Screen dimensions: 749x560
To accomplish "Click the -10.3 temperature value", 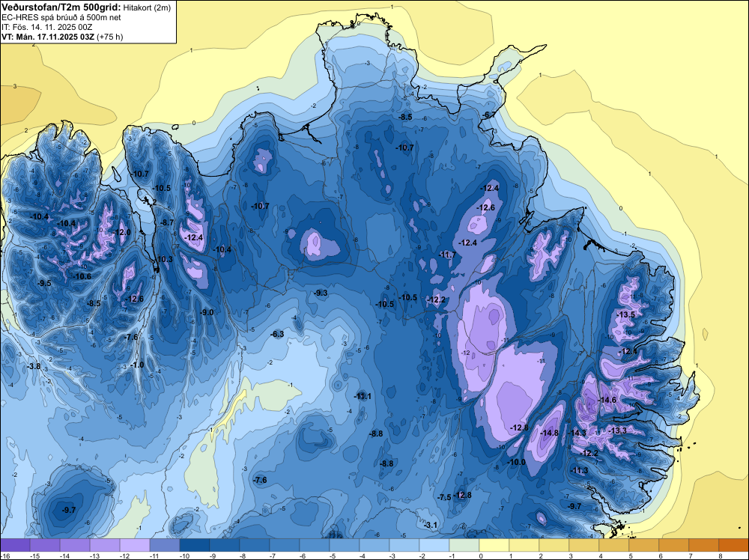I will (x=164, y=259).
